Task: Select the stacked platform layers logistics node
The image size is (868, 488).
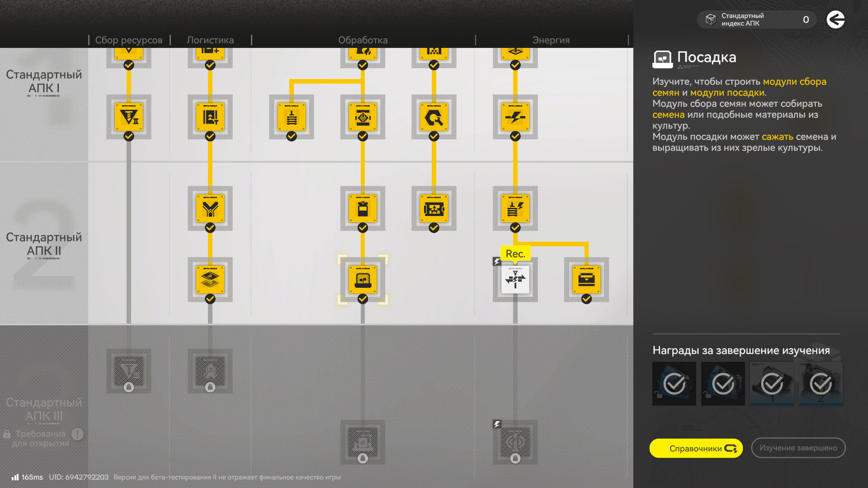Action: [x=210, y=280]
